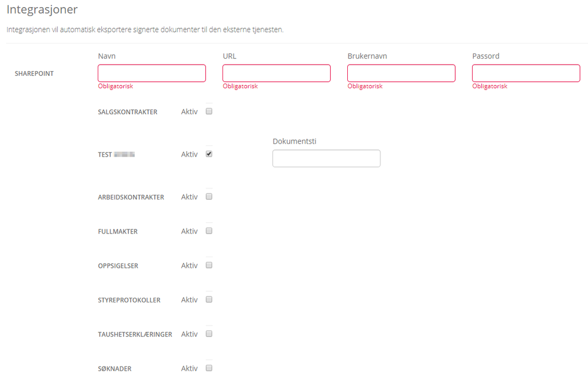Click the Obligatorisk error under Navn

(115, 86)
